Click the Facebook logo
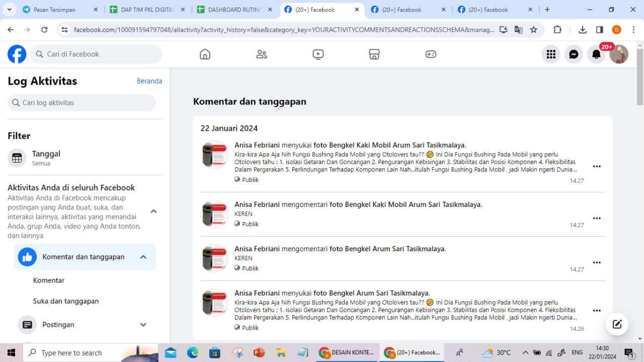The image size is (644, 362). 17,54
